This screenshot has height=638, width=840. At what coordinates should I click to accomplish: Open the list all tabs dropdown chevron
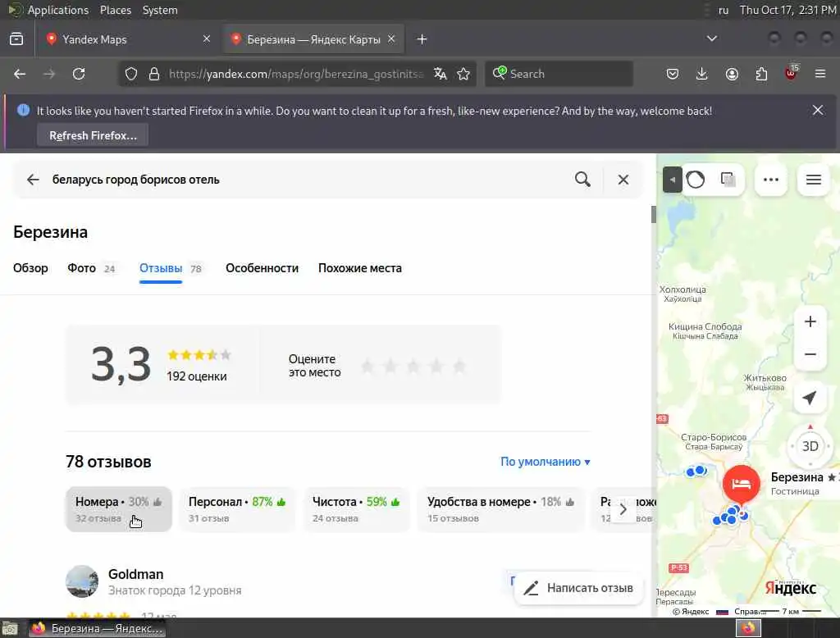pos(711,39)
